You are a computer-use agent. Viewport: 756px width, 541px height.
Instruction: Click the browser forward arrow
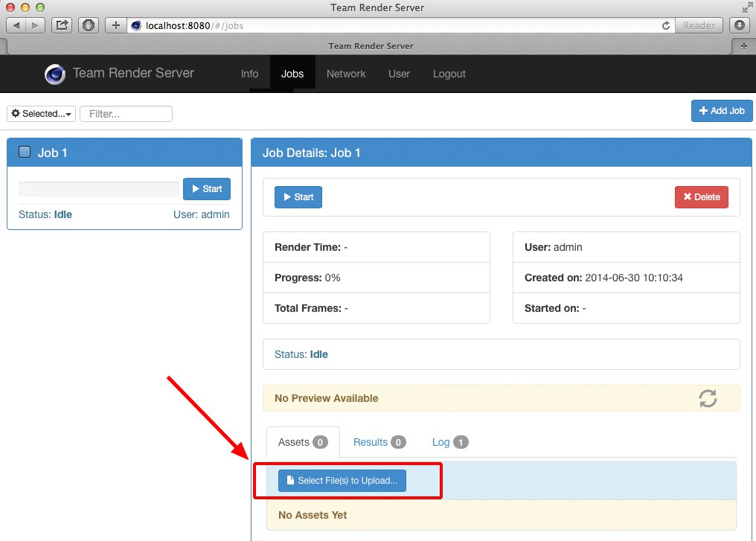click(36, 25)
